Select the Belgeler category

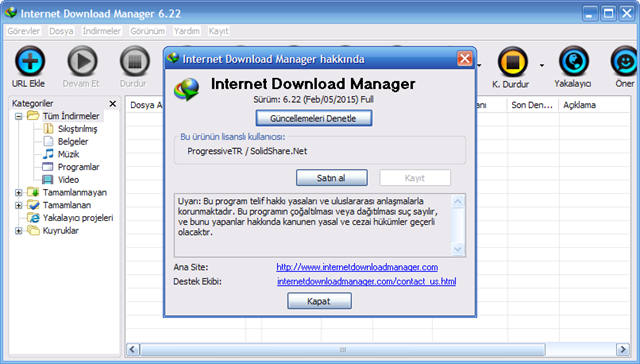coord(73,142)
